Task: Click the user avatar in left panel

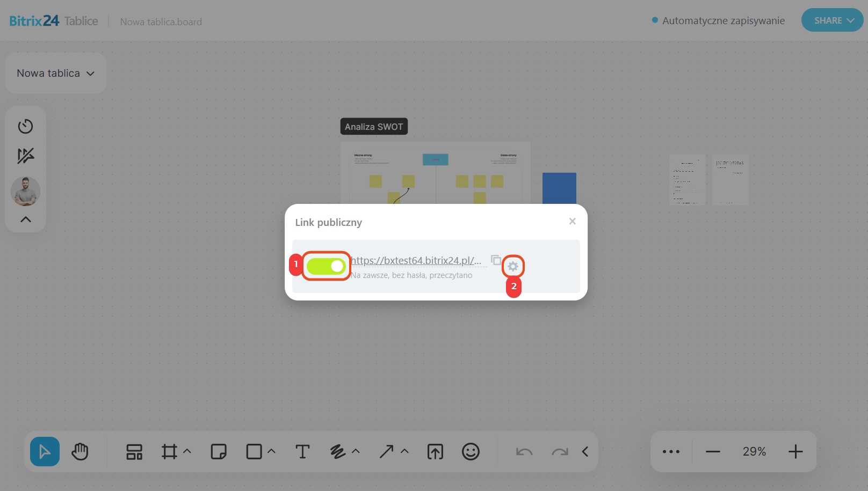Action: (x=25, y=192)
